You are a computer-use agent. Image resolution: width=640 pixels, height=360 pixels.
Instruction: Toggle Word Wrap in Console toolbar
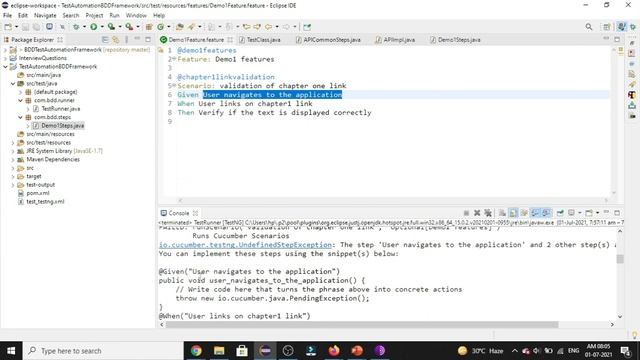[524, 213]
